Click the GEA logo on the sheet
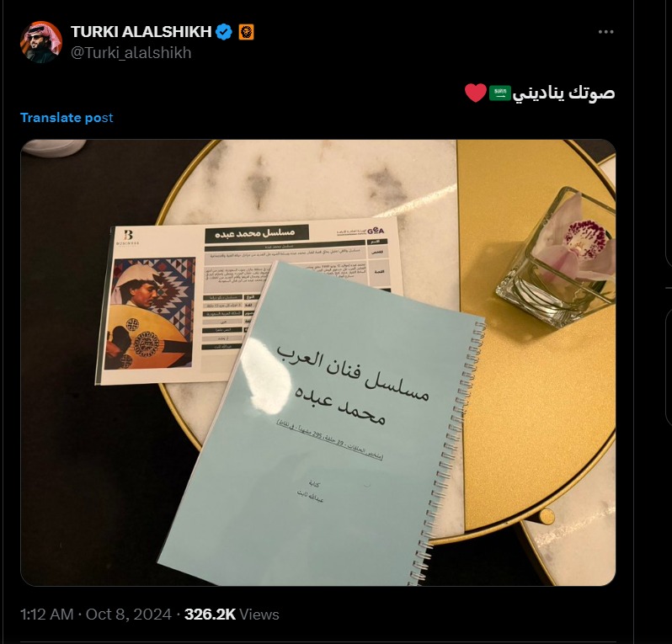The image size is (672, 644). (376, 231)
